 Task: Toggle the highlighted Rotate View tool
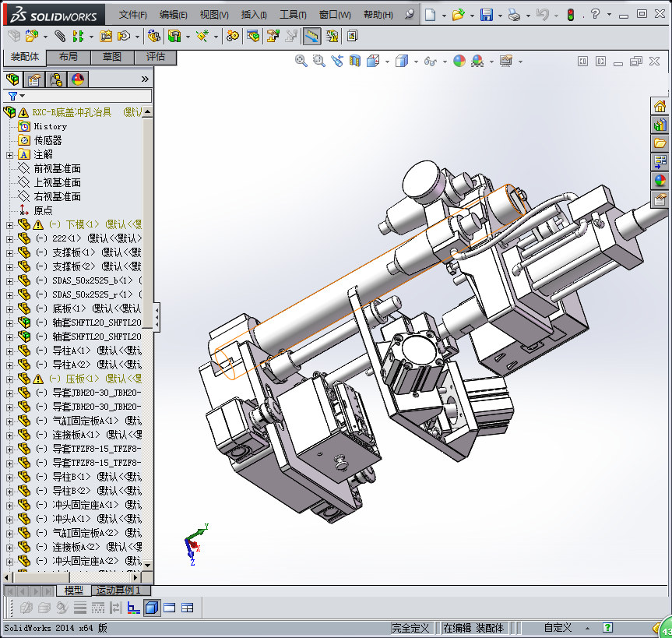[x=311, y=35]
